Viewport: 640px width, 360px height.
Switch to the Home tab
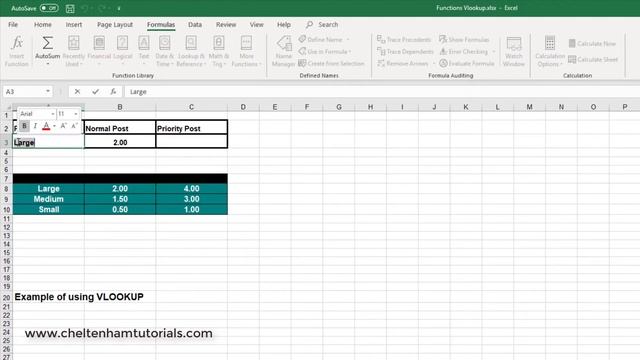pyautogui.click(x=42, y=24)
